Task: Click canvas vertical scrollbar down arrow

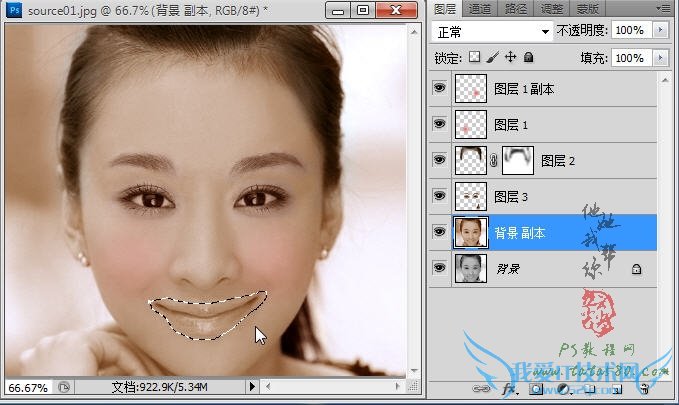Action: [414, 371]
